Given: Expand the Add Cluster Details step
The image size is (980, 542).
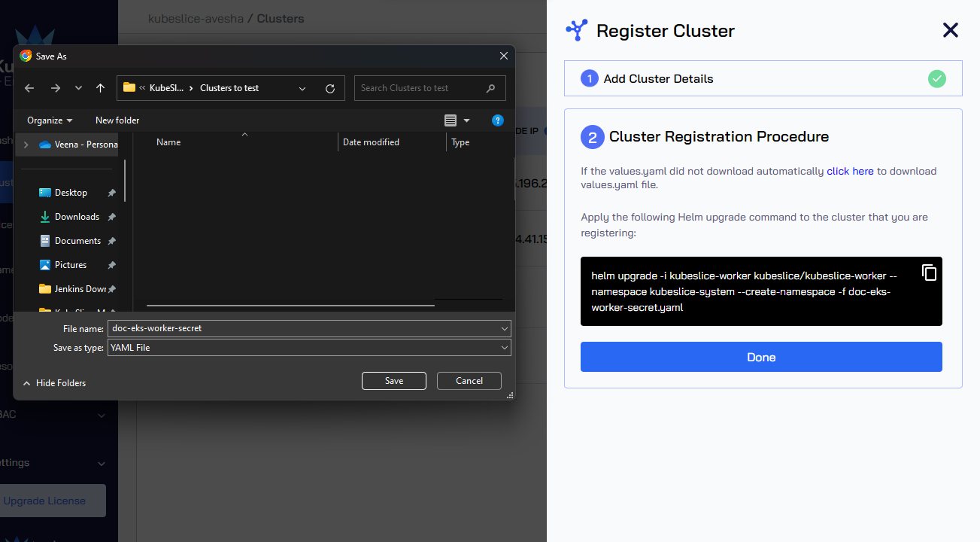Looking at the screenshot, I should click(763, 78).
